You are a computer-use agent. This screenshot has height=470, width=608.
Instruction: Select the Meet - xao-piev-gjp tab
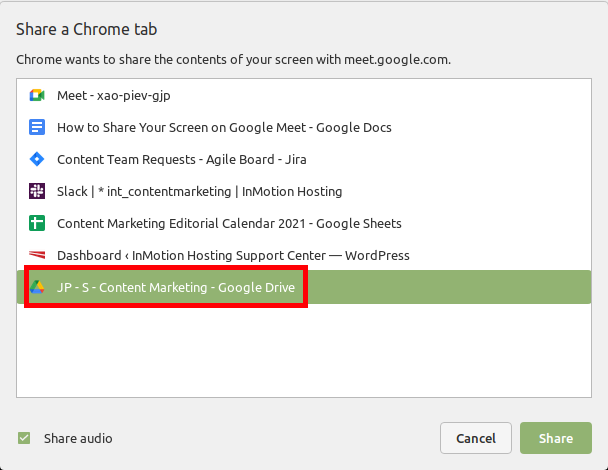(x=115, y=95)
